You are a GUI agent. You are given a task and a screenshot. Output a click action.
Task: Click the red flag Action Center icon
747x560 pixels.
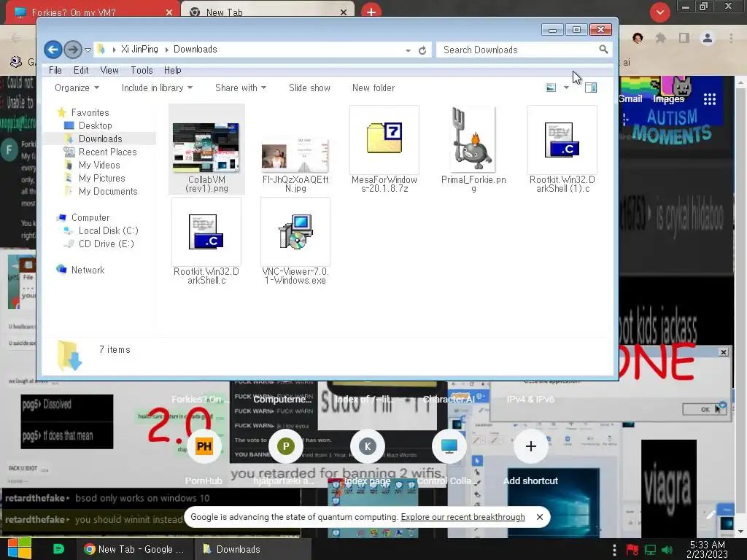pyautogui.click(x=632, y=550)
